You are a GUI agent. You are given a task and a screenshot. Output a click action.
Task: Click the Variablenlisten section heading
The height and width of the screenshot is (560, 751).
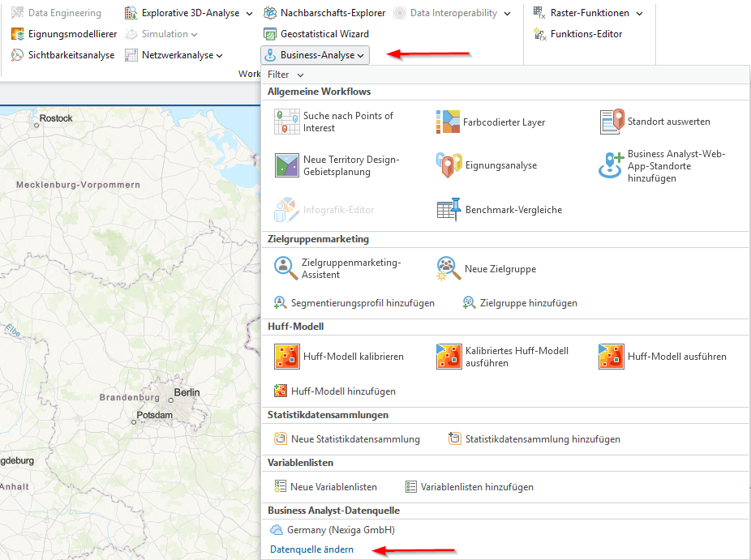pos(300,463)
